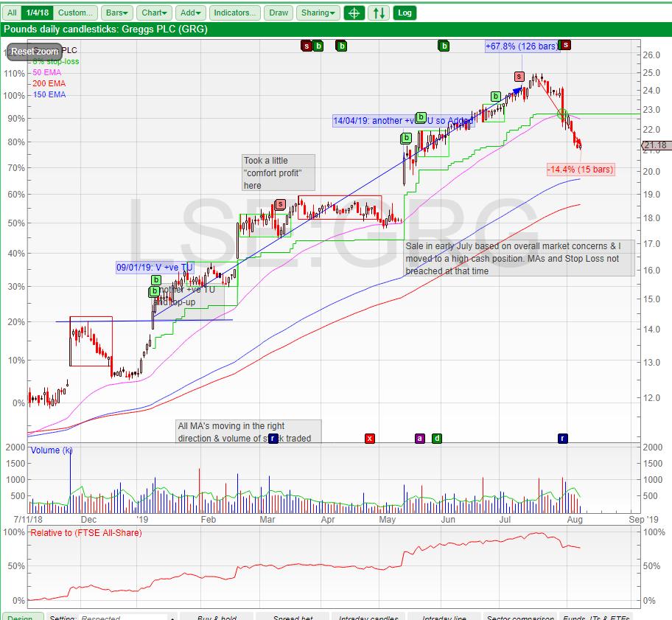This screenshot has height=620, width=672.
Task: Select the 09/01/19: V +ve TU annotation
Action: 155,268
